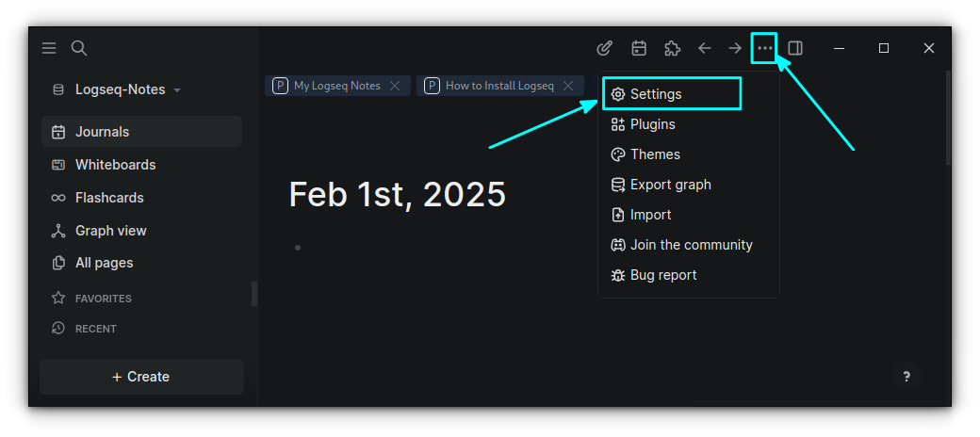Image resolution: width=980 pixels, height=437 pixels.
Task: Choose Export graph from the menu
Action: (x=670, y=185)
